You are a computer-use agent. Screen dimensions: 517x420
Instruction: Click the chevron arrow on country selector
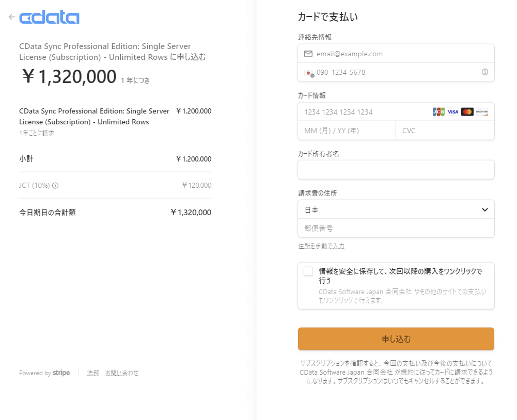[484, 209]
